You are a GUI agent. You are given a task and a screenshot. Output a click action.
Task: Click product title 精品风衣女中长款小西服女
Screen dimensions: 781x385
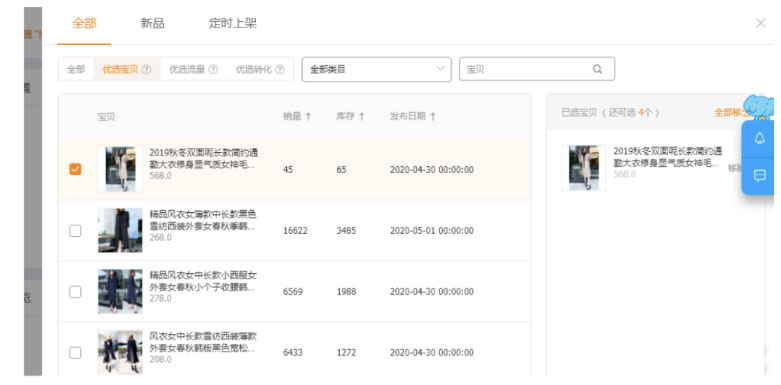(203, 281)
